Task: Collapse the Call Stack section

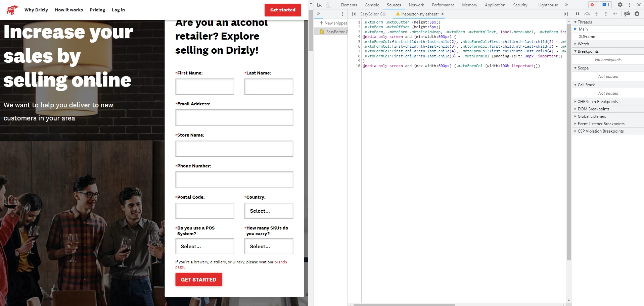Action: tap(608, 85)
